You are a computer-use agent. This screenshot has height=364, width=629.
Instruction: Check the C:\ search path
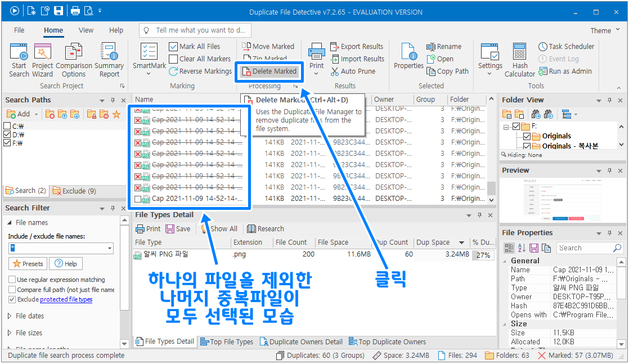[x=7, y=126]
